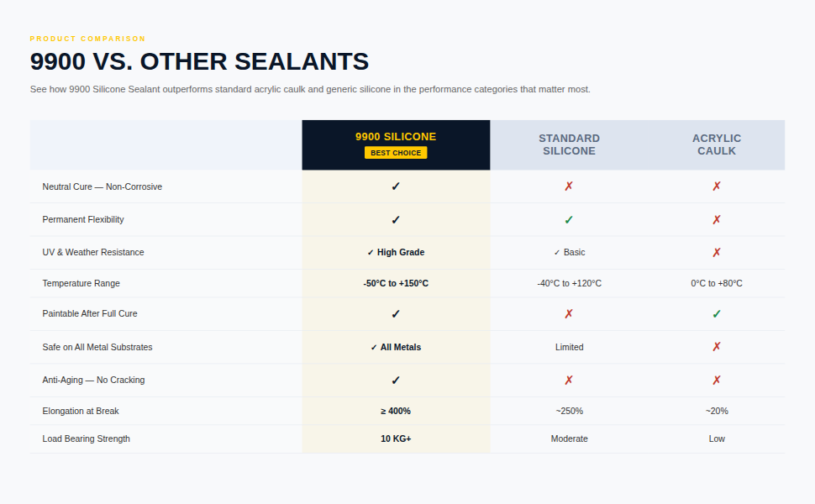
Task: Click the 10 KG+ load bearing value
Action: pos(396,438)
